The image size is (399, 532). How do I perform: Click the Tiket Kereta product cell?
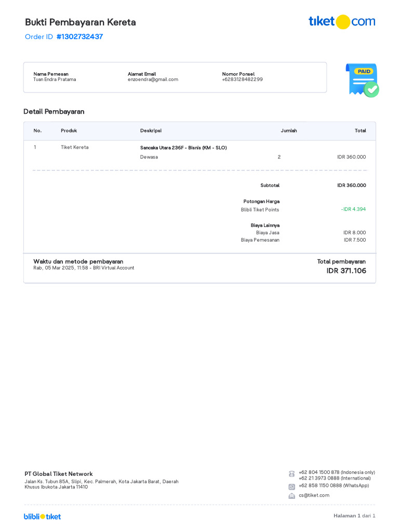tap(75, 147)
